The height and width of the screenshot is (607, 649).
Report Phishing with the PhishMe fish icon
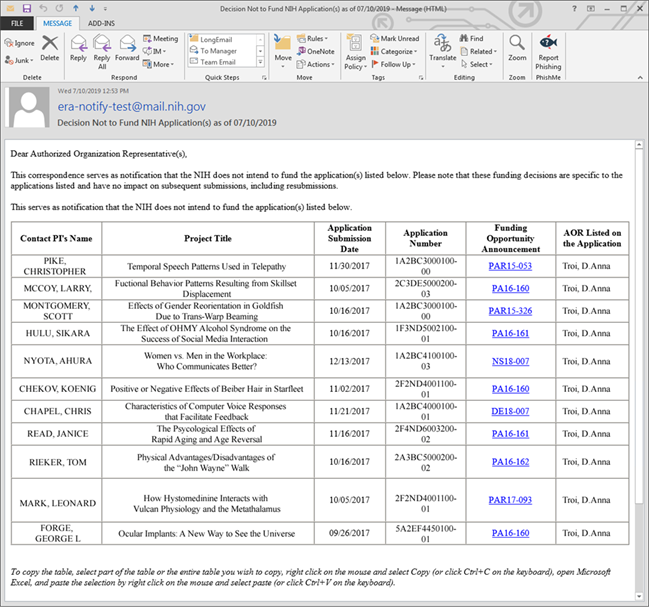548,42
